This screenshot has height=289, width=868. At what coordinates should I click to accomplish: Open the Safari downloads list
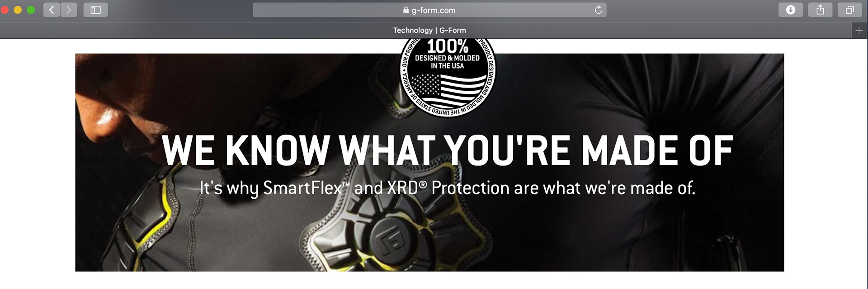(x=790, y=10)
